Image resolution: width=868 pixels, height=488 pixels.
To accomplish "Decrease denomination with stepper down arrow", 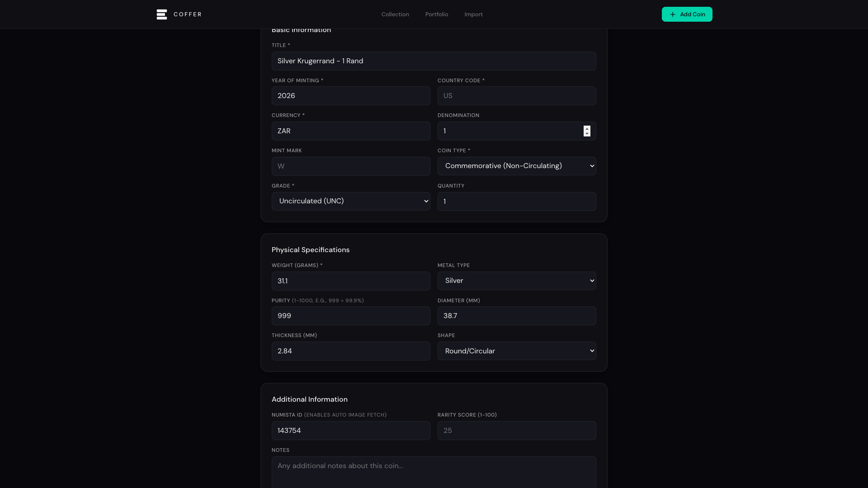I will click(x=587, y=134).
